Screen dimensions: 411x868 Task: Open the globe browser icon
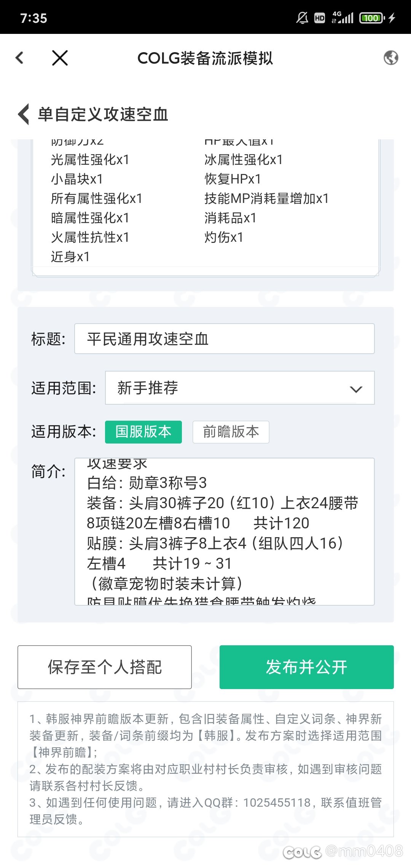click(391, 58)
